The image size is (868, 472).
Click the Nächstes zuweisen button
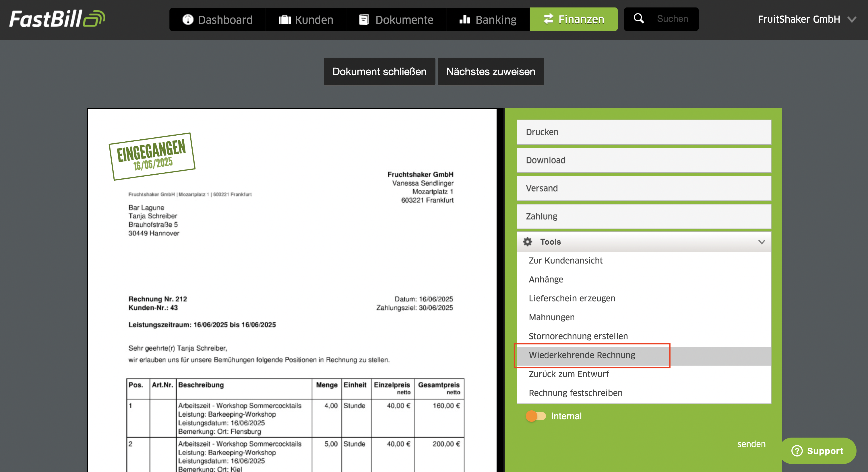(x=491, y=71)
